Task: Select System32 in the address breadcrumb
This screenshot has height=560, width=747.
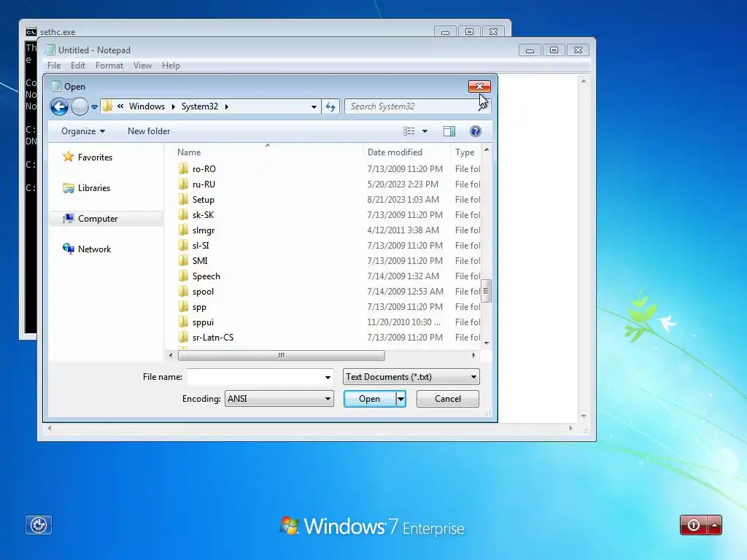Action: point(200,106)
